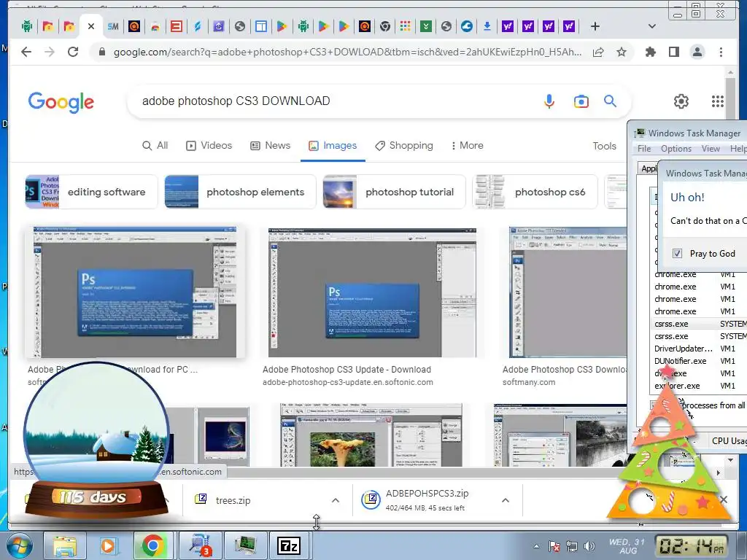Open the Windows Start menu
The width and height of the screenshot is (747, 560).
coord(20,545)
